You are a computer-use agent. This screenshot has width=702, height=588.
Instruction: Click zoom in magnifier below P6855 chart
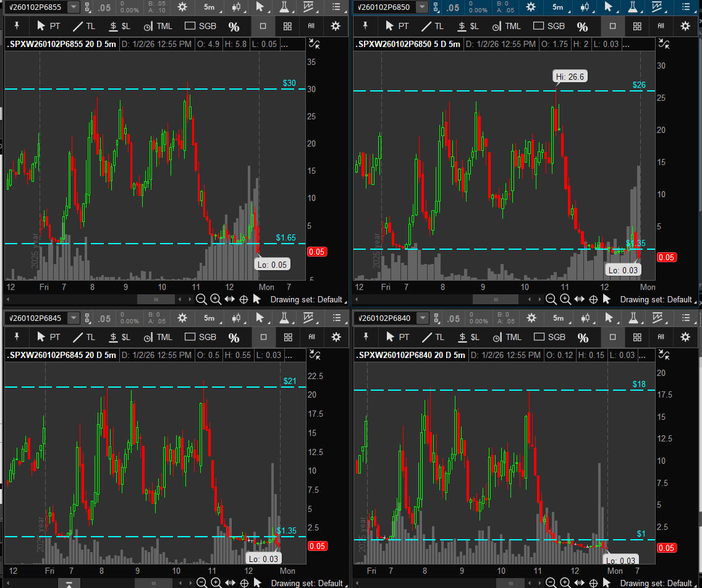click(x=216, y=299)
